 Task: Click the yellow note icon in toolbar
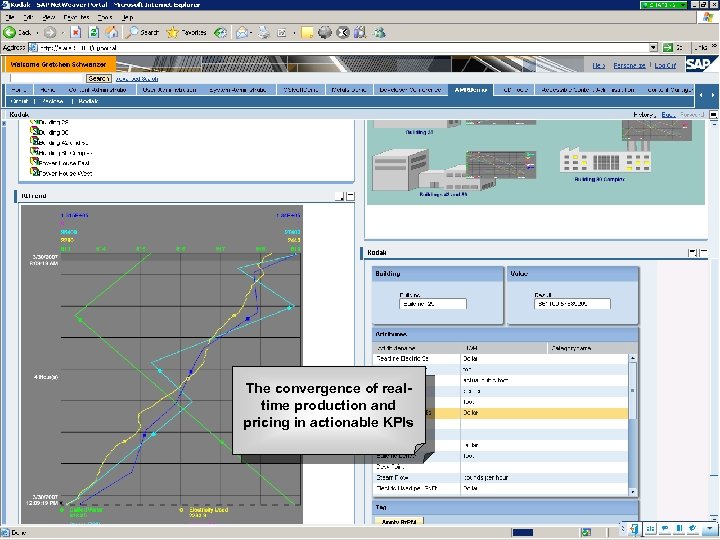(x=307, y=33)
